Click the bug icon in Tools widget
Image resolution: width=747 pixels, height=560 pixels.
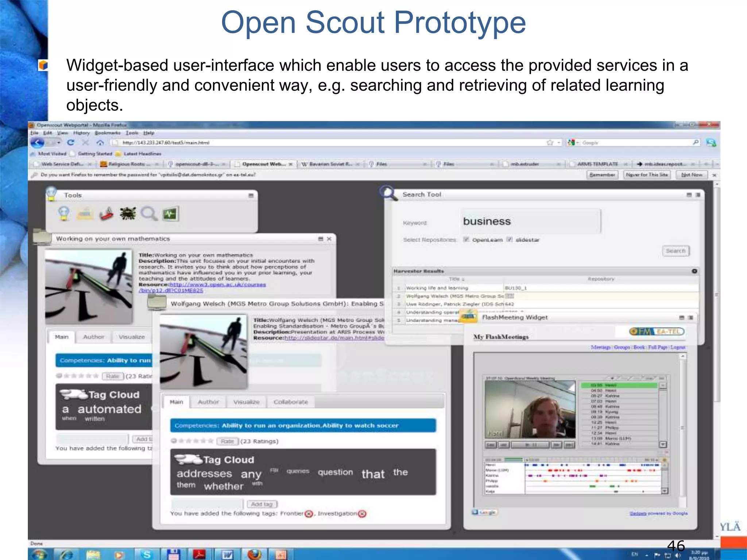coord(128,214)
